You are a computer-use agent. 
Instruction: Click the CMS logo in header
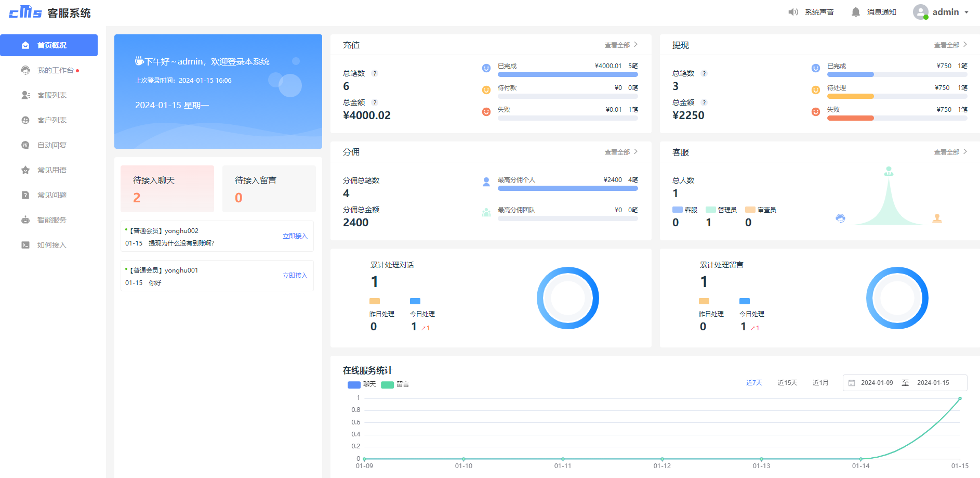[x=25, y=12]
